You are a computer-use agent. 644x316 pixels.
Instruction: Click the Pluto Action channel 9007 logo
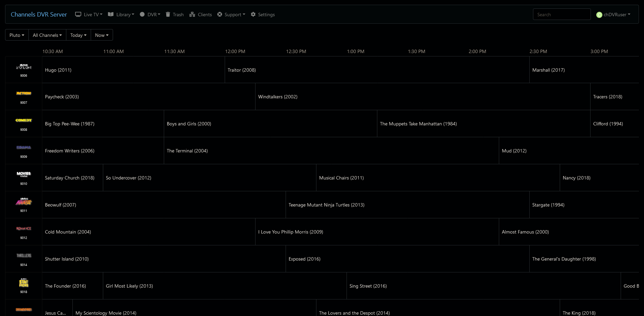pos(24,93)
